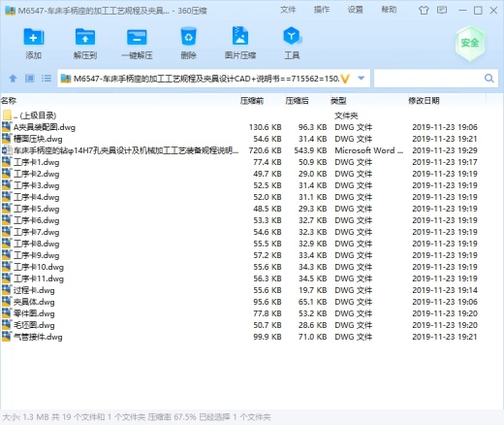Viewport: 504px width, 425px height.
Task: Open the 图片压缩 image compress tool
Action: pos(240,36)
